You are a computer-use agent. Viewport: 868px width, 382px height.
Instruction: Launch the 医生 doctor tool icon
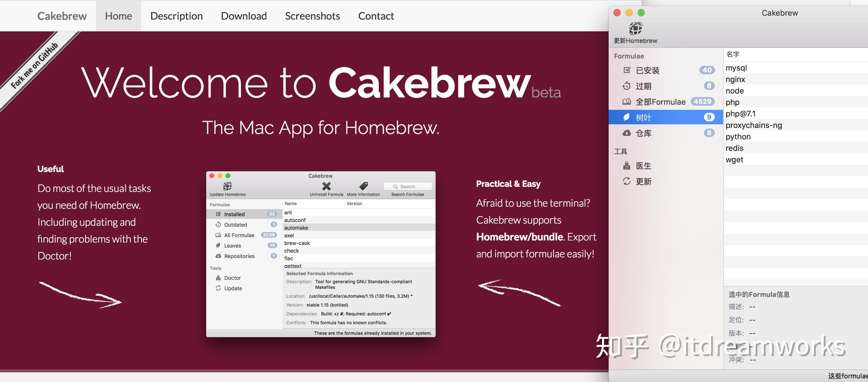pyautogui.click(x=626, y=166)
